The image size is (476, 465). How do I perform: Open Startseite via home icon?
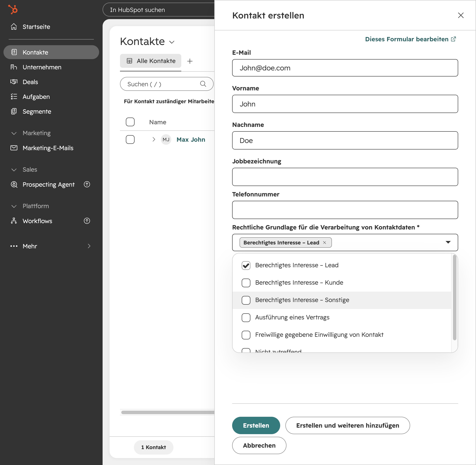pyautogui.click(x=14, y=27)
